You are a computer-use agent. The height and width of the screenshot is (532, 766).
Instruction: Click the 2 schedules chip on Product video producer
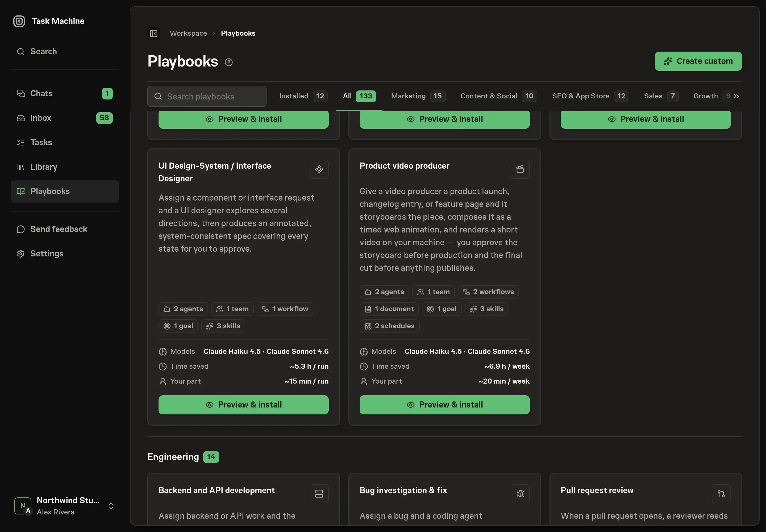pyautogui.click(x=389, y=326)
